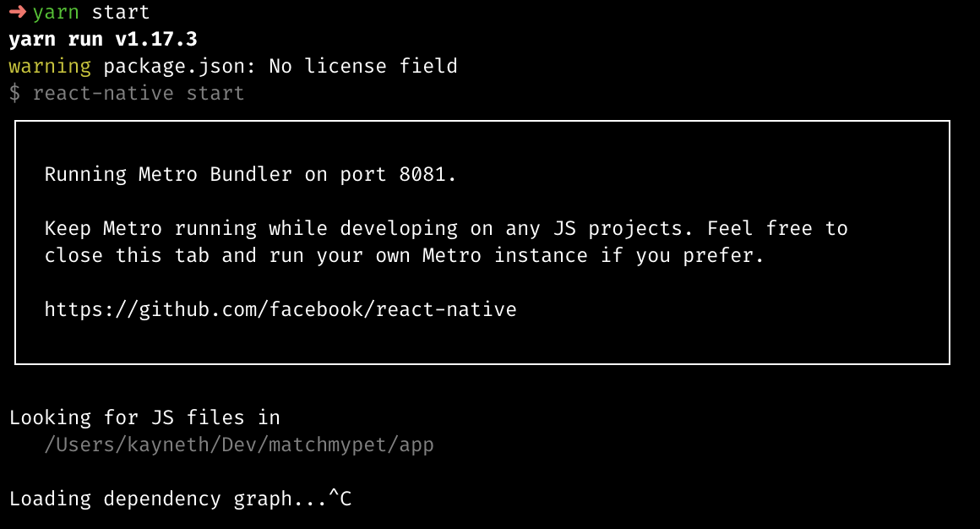Screen dimensions: 980x529
Task: Click the /Users/kayneth/Dev/matchmypet/app path
Action: click(x=239, y=444)
